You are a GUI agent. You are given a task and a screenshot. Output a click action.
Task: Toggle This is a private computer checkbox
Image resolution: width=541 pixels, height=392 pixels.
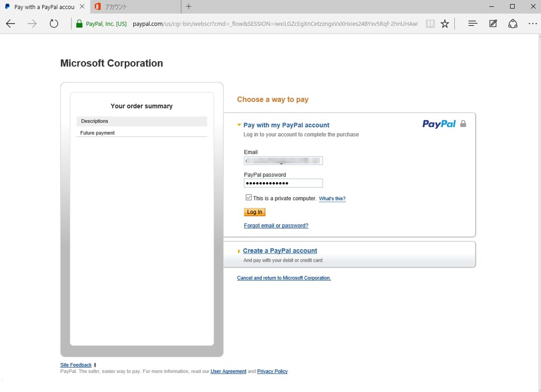pyautogui.click(x=249, y=198)
